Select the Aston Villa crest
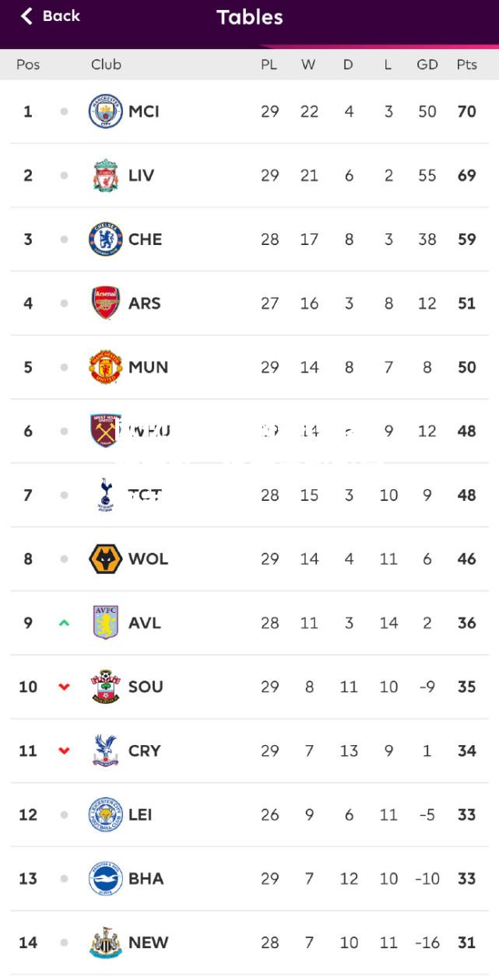Image resolution: width=499 pixels, height=980 pixels. tap(105, 623)
